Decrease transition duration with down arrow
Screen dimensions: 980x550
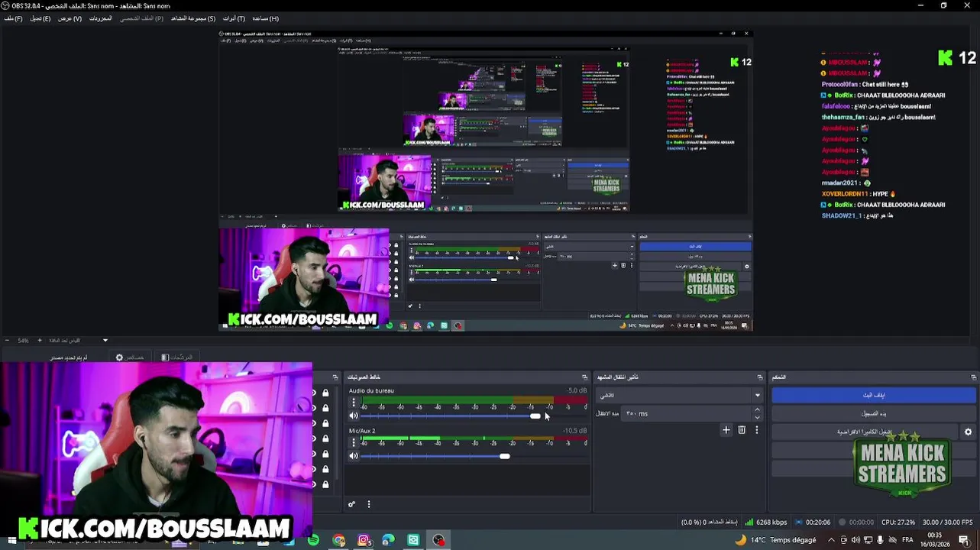757,418
